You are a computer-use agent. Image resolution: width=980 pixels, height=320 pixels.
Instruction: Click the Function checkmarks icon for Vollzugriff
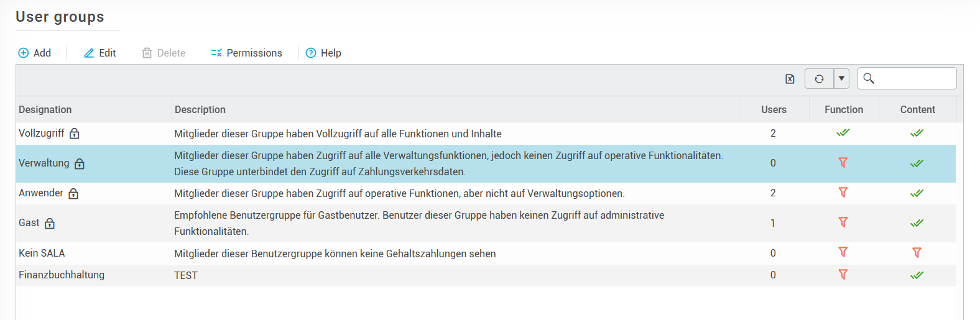click(843, 133)
